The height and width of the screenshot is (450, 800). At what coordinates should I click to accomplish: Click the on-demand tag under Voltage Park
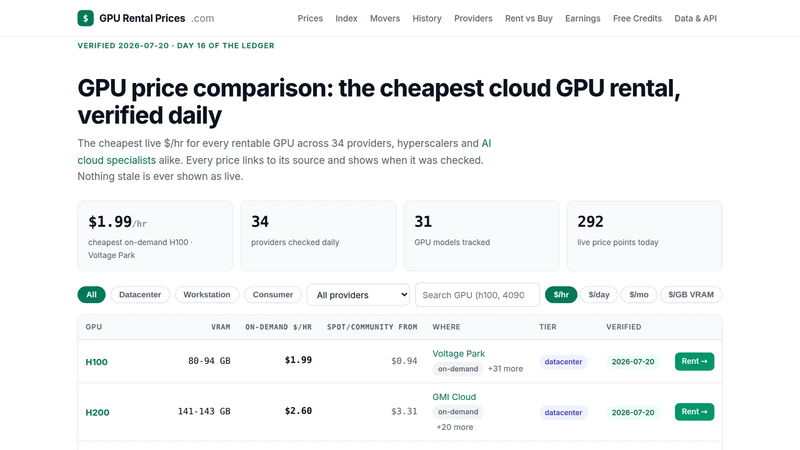point(458,369)
